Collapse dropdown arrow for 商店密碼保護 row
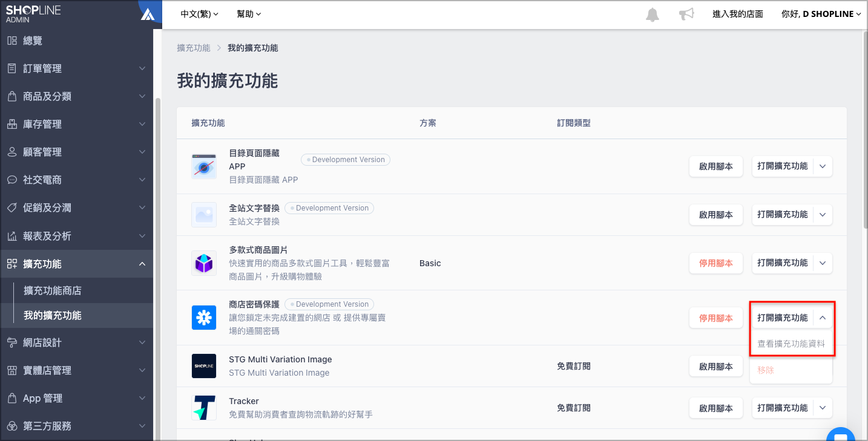This screenshot has width=868, height=441. click(x=823, y=318)
